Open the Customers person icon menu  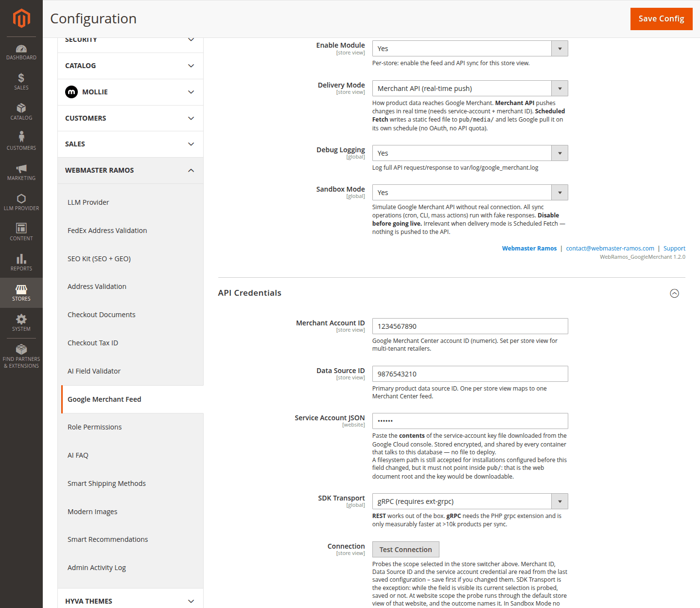21,141
